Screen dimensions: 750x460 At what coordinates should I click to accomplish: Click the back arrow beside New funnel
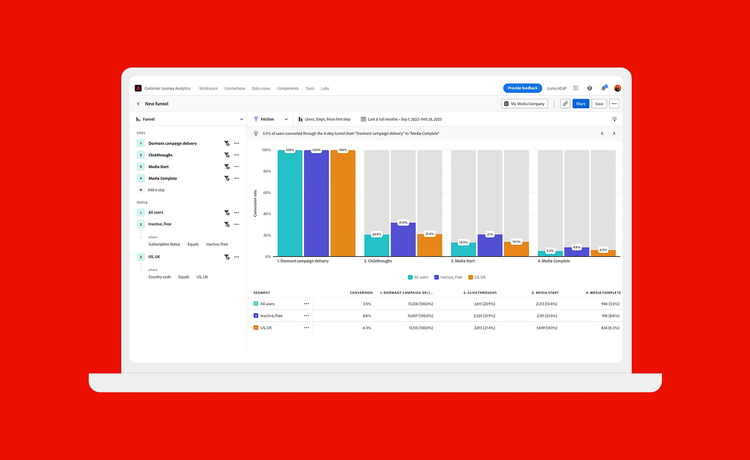pyautogui.click(x=138, y=103)
